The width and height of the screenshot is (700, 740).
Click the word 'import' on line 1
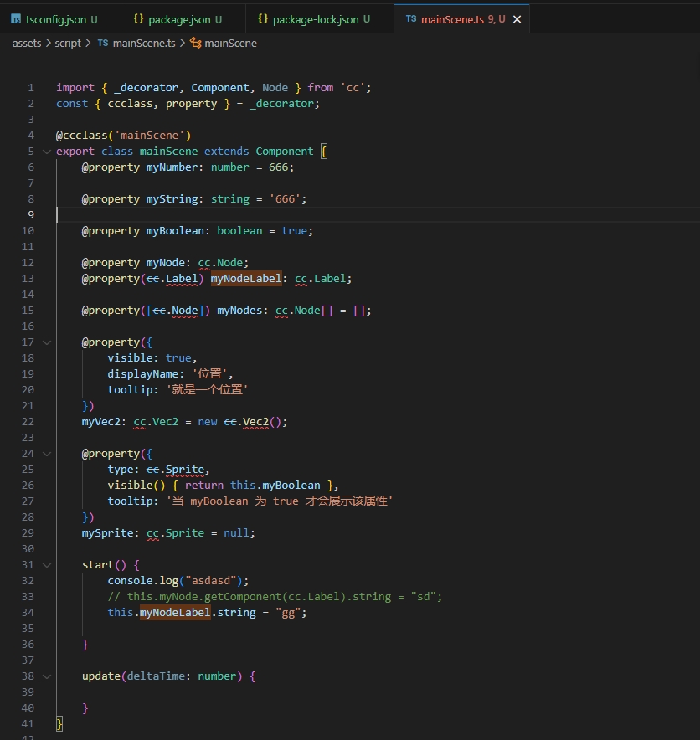click(x=75, y=88)
